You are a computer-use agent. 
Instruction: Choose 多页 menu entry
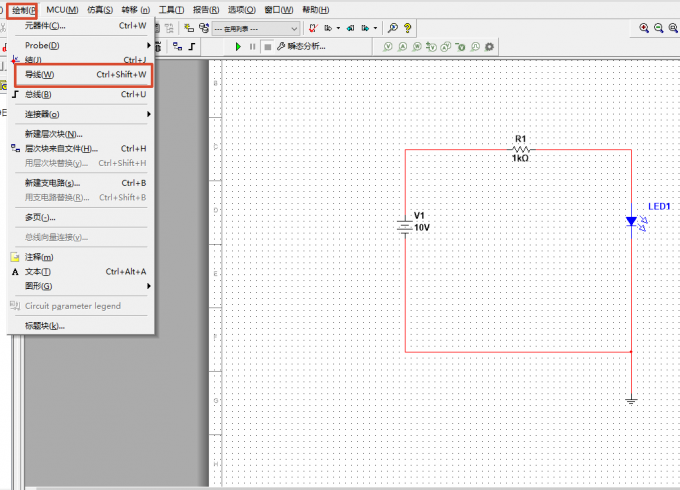coord(81,217)
